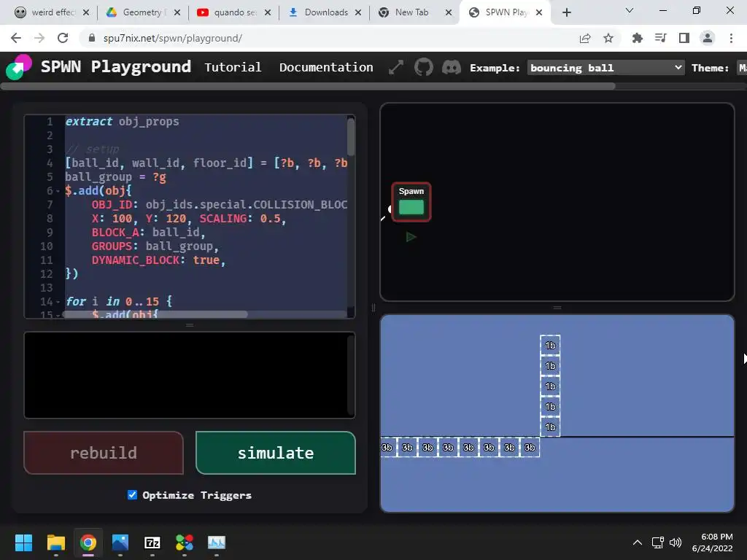Close the Downloads tab

357,12
